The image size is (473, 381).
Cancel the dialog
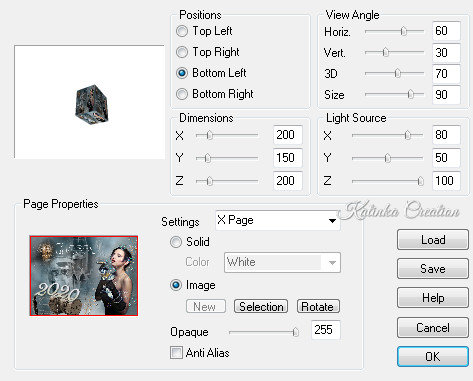click(433, 328)
